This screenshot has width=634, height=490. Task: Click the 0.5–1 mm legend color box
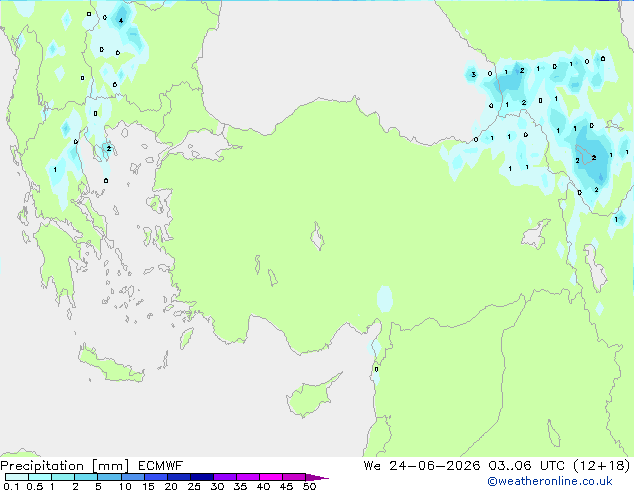pyautogui.click(x=40, y=477)
